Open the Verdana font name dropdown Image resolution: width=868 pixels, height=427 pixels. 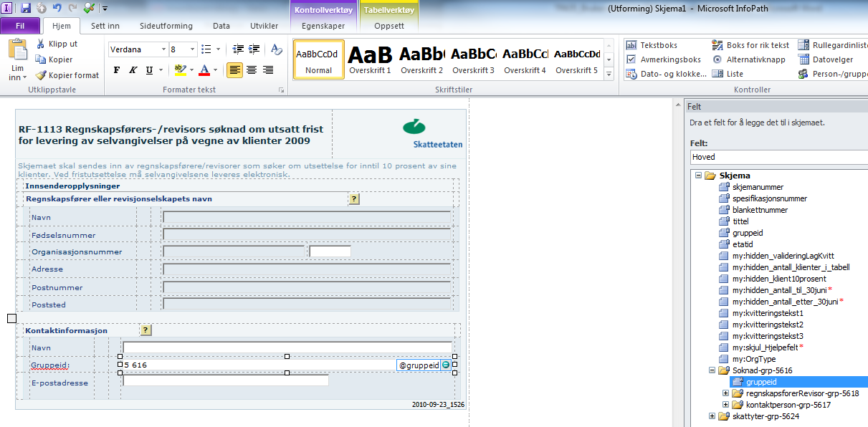[162, 49]
